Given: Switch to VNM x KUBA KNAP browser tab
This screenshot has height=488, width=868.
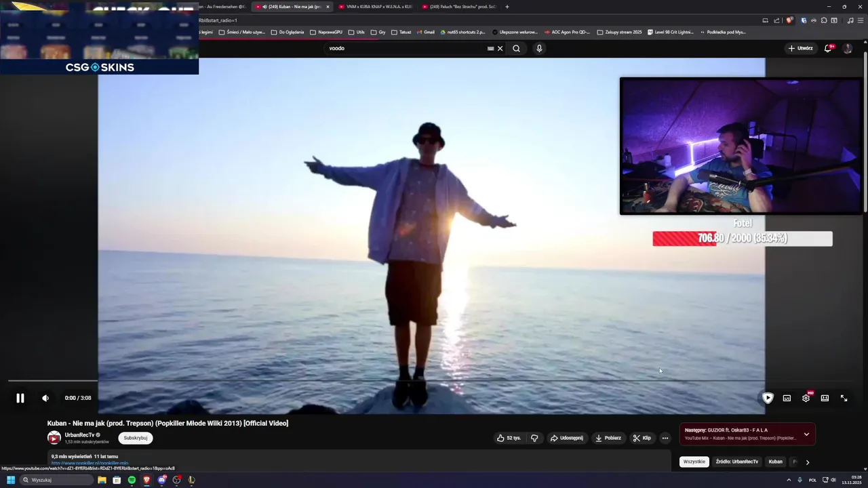Looking at the screenshot, I should tap(375, 7).
